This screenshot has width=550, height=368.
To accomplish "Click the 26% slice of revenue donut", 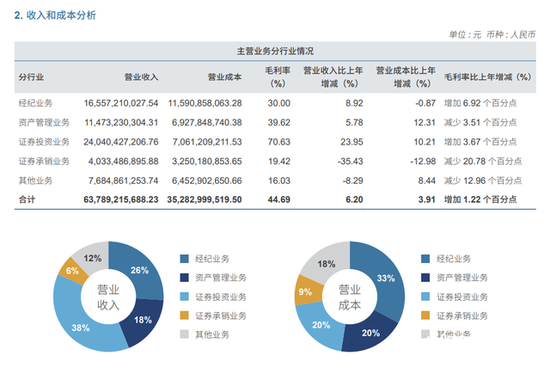I will (140, 270).
